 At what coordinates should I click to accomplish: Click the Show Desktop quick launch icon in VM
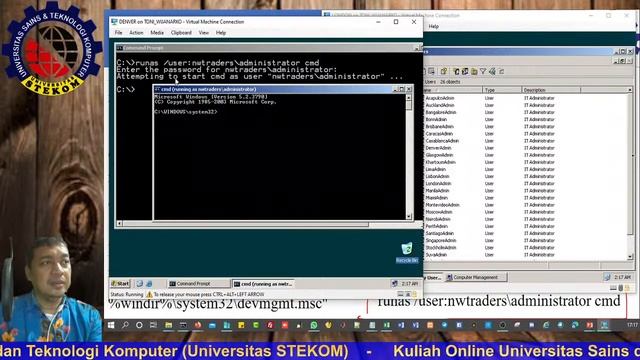[x=140, y=283]
